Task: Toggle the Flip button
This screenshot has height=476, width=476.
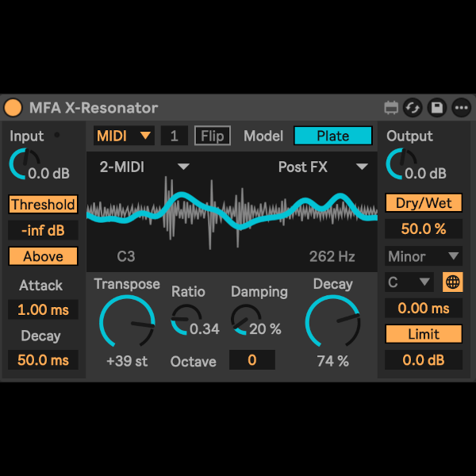Action: 213,136
